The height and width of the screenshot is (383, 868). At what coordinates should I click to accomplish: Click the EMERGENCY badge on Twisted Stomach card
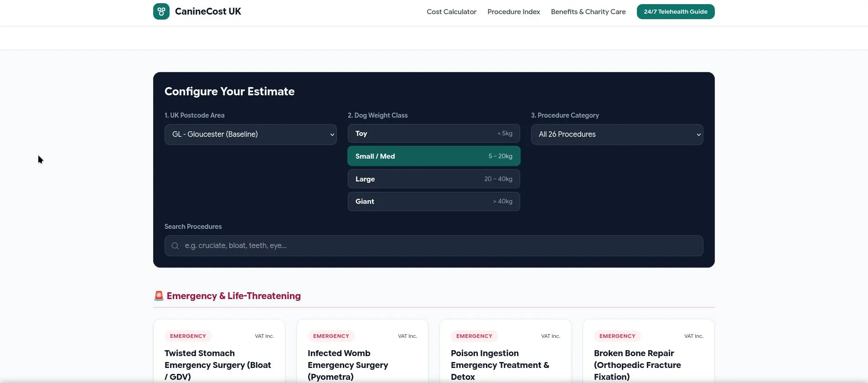click(188, 336)
